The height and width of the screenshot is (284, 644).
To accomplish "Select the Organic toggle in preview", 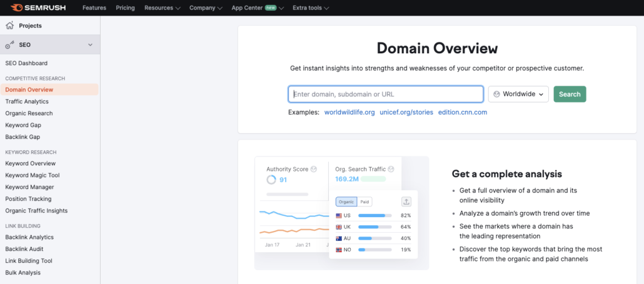I will [x=346, y=202].
